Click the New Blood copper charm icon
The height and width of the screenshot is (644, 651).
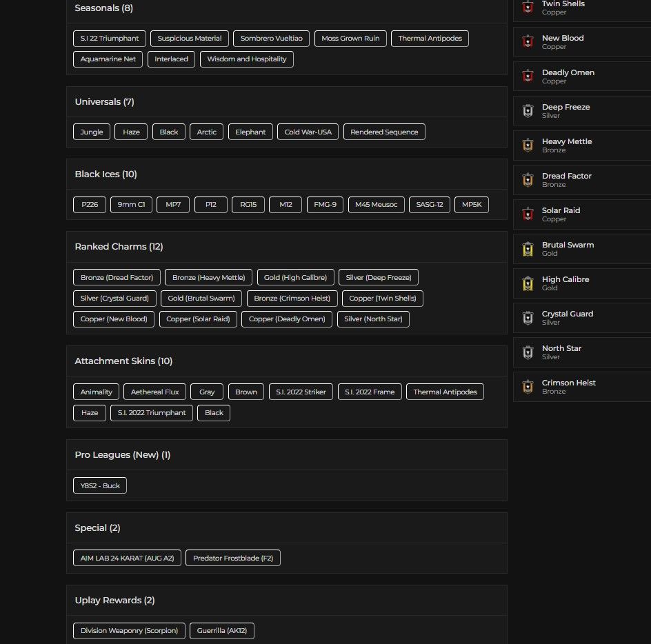(528, 41)
